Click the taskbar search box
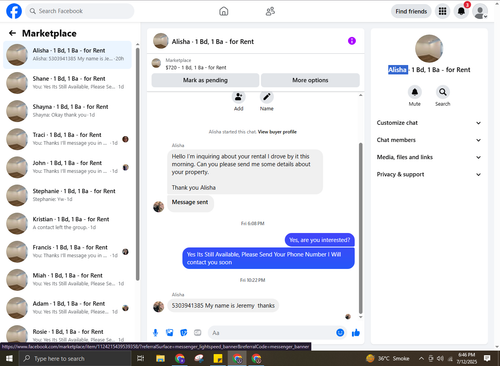Screen dimensions: 500x366 point(75,358)
